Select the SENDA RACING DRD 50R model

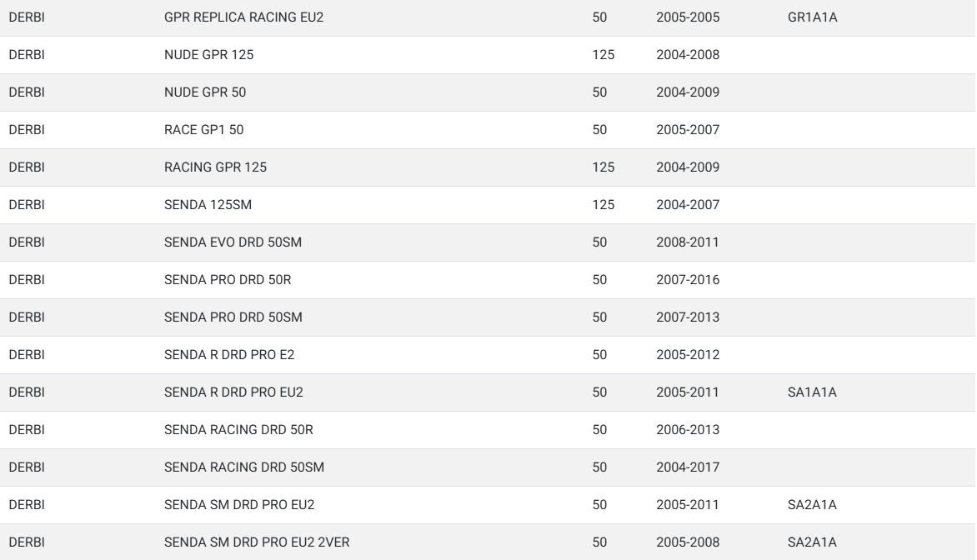tap(238, 429)
